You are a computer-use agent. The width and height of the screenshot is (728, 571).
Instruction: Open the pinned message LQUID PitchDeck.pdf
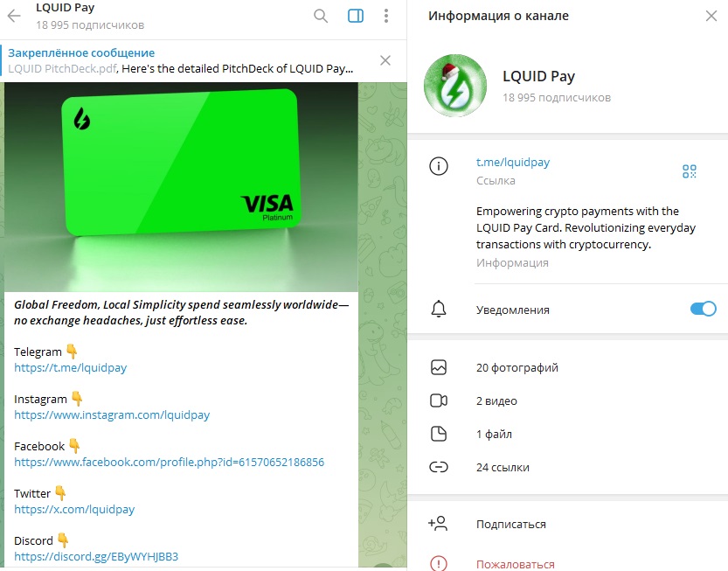[181, 61]
